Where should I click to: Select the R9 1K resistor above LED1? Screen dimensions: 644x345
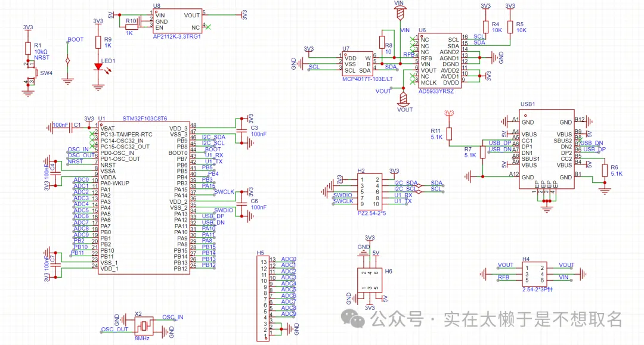tap(98, 42)
